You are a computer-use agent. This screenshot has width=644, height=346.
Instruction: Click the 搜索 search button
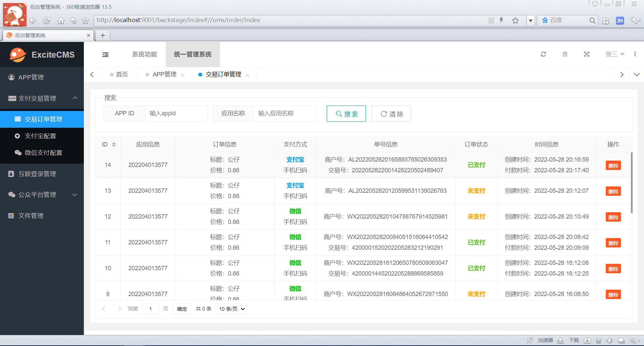coord(346,114)
